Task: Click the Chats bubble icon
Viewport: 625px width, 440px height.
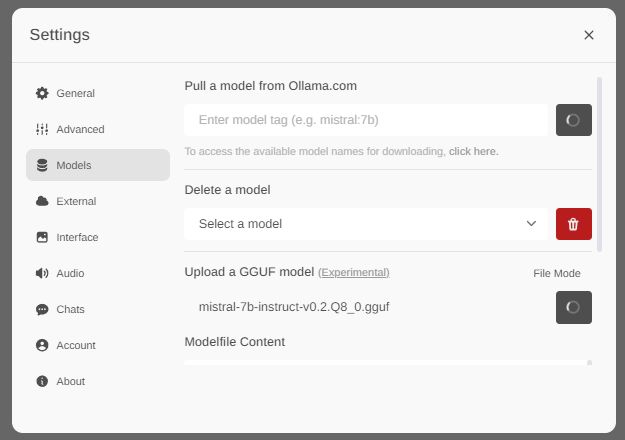Action: tap(42, 309)
